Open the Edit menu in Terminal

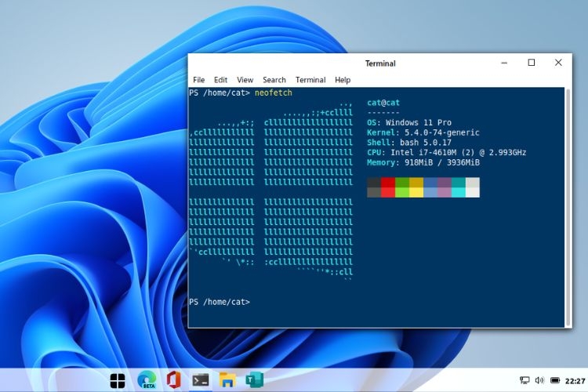click(x=220, y=80)
